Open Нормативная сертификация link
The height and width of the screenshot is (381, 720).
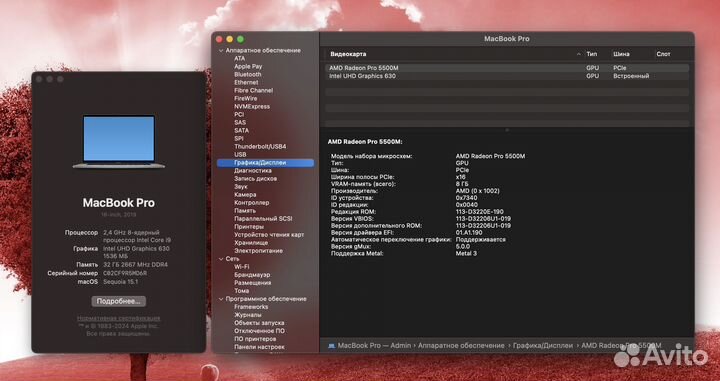coord(118,318)
